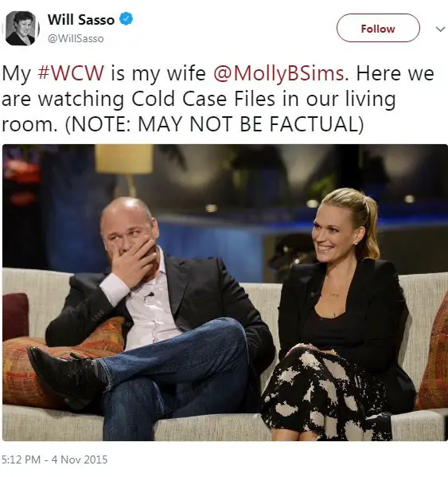Click the Follow button
This screenshot has width=448, height=477.
click(x=378, y=28)
